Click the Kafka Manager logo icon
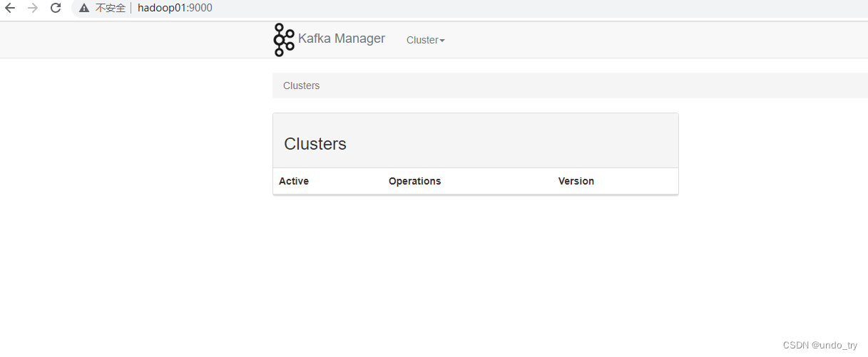The width and height of the screenshot is (868, 357). tap(284, 40)
